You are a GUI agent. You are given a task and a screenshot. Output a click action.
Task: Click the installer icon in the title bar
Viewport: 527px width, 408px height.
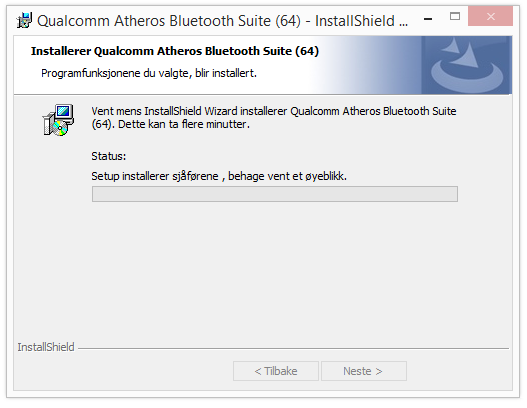pyautogui.click(x=25, y=20)
